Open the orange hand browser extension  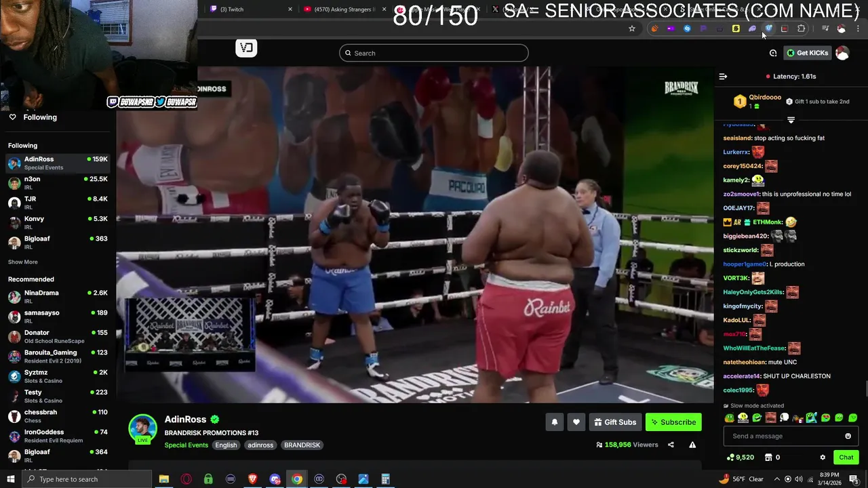[654, 28]
